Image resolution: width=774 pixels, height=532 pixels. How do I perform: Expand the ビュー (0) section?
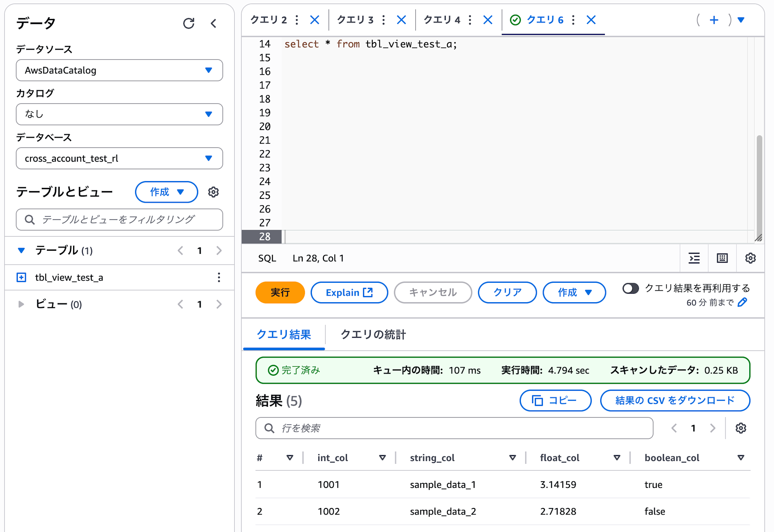coord(21,304)
